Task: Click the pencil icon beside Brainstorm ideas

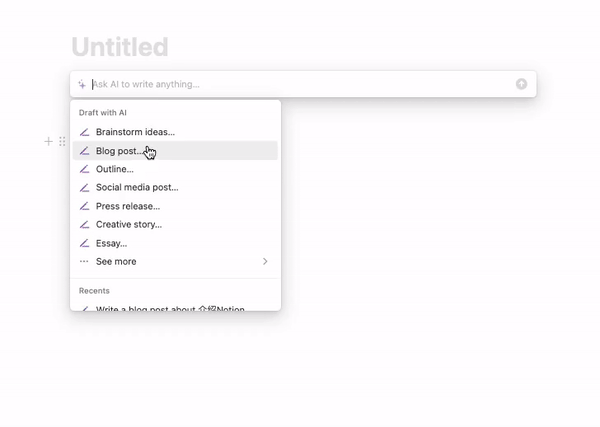Action: click(85, 132)
